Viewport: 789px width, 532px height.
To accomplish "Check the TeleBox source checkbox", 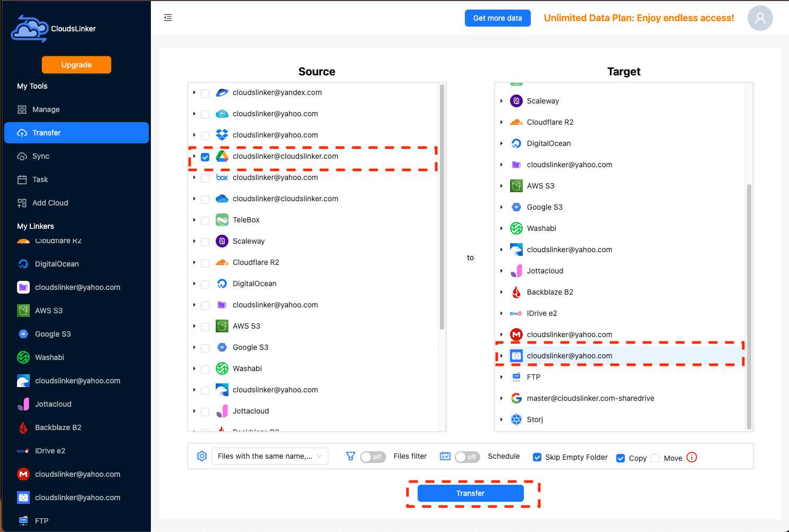I will (205, 220).
